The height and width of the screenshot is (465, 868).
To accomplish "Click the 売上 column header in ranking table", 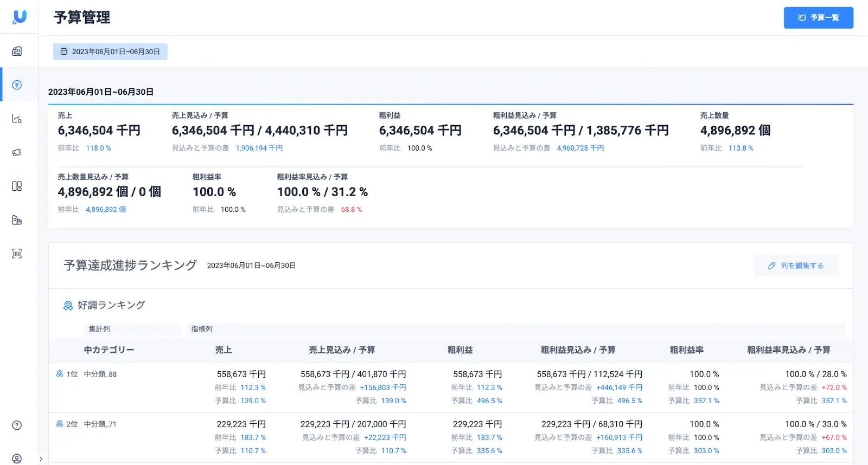I will (224, 350).
